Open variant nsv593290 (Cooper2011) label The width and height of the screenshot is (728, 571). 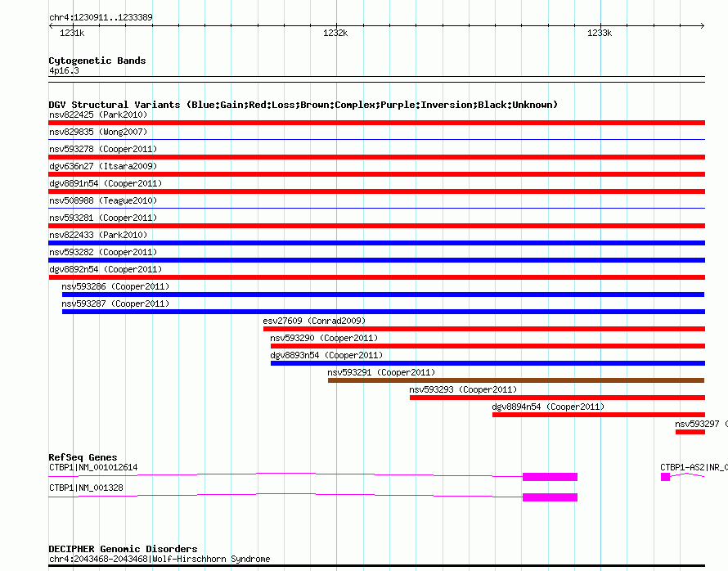[x=324, y=338]
